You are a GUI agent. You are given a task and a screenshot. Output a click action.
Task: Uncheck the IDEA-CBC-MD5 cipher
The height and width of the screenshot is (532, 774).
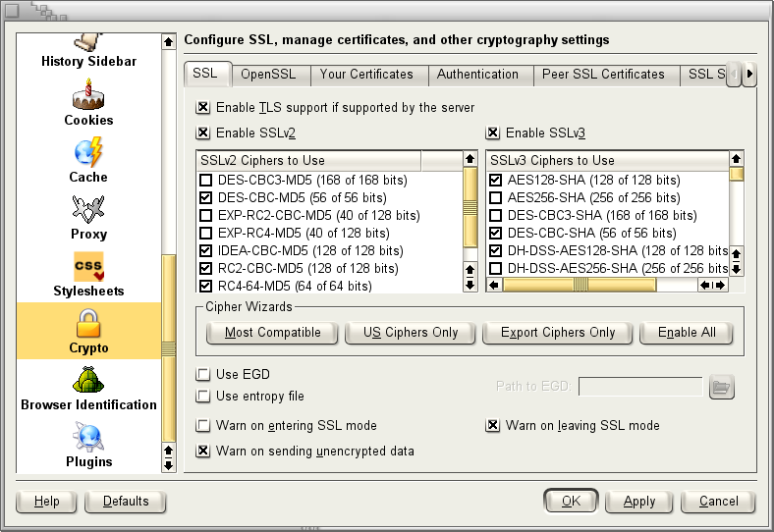[x=205, y=250]
